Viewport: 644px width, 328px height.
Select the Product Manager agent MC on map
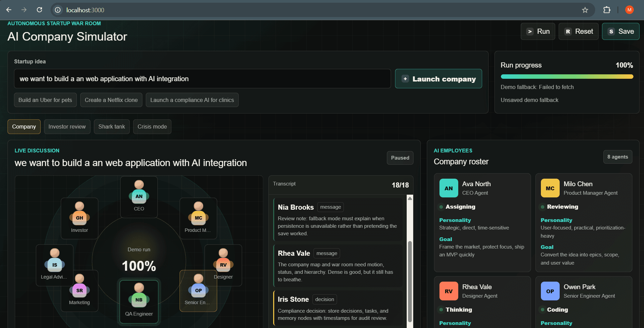pos(198,218)
